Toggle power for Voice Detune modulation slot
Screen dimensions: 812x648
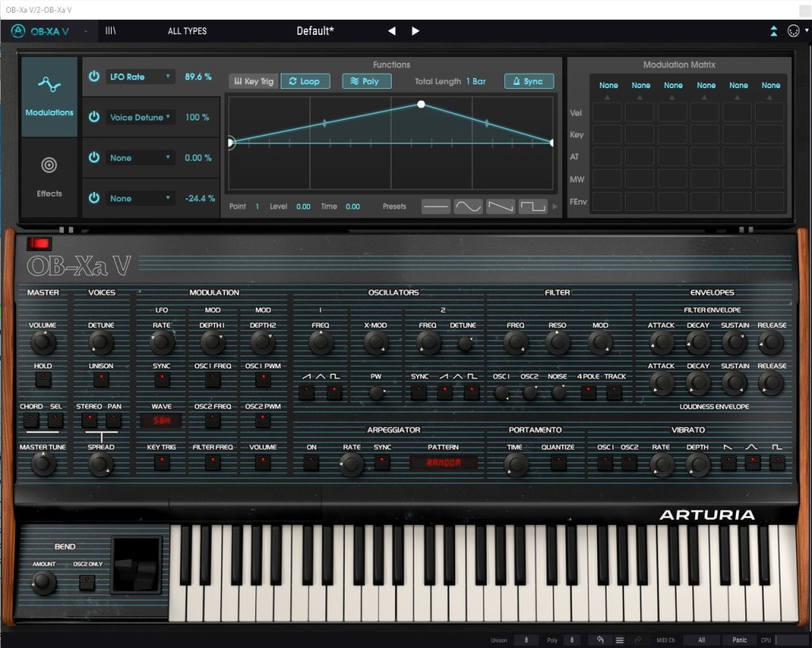tap(94, 117)
